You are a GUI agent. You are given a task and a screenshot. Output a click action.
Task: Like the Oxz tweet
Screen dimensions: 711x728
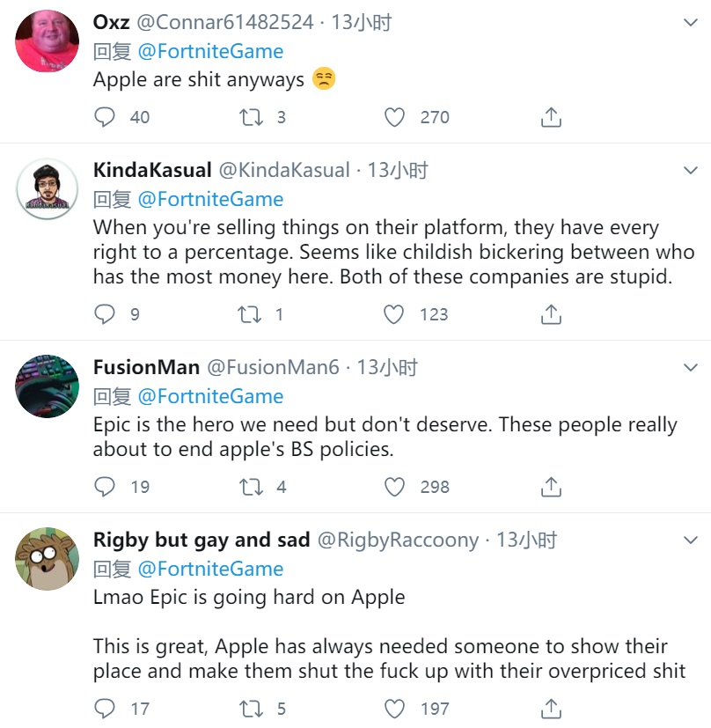(x=395, y=117)
